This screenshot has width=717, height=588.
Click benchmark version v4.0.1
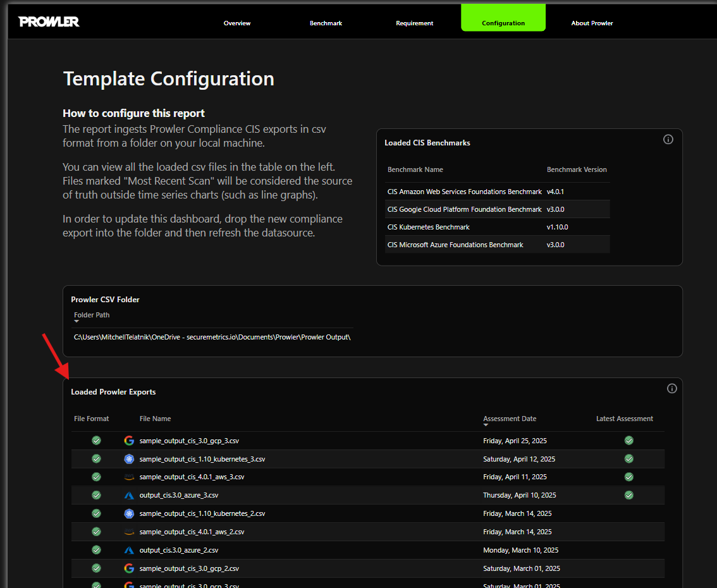[555, 192]
